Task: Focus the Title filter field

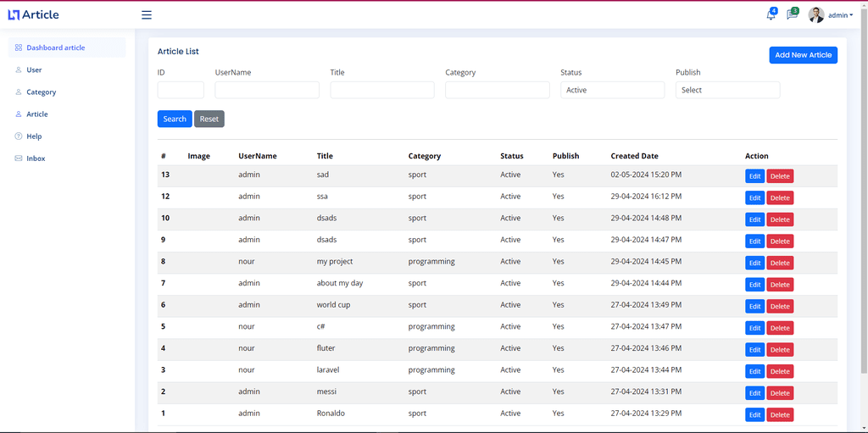Action: [x=382, y=90]
